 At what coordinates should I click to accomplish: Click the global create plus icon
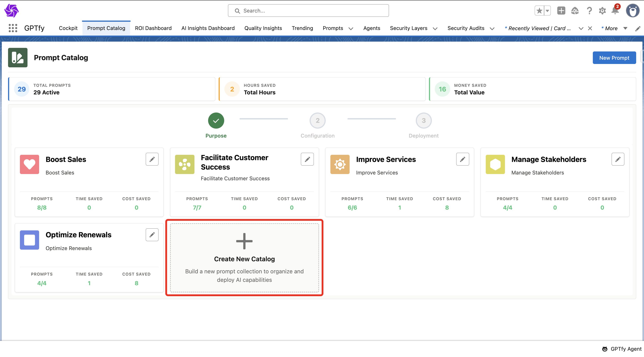tap(561, 11)
